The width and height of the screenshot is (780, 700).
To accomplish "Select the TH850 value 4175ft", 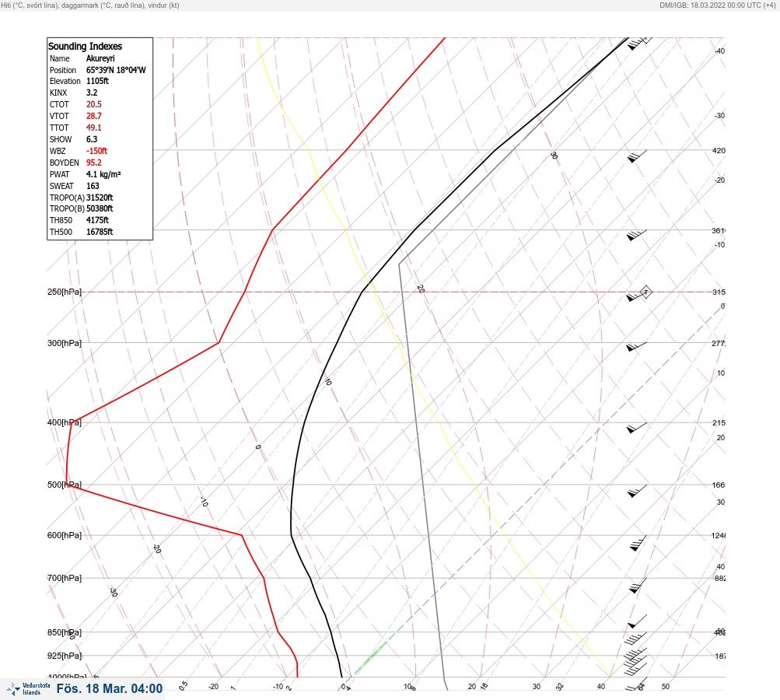I will click(x=97, y=220).
